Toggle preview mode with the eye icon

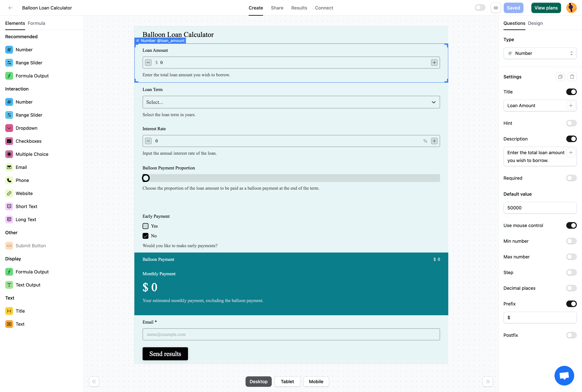pyautogui.click(x=496, y=8)
